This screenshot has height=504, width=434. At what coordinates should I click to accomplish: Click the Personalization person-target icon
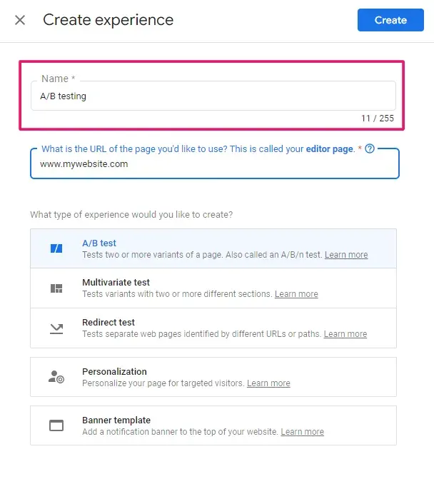56,377
